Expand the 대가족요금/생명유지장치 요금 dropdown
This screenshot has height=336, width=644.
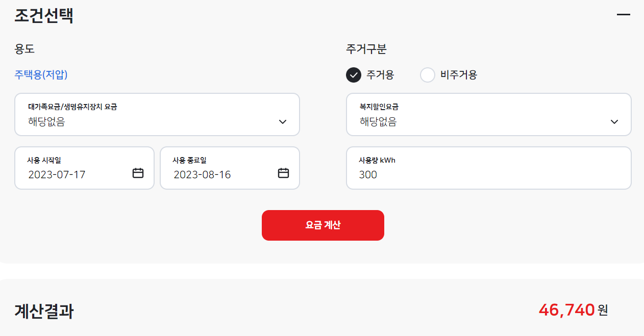(x=157, y=114)
